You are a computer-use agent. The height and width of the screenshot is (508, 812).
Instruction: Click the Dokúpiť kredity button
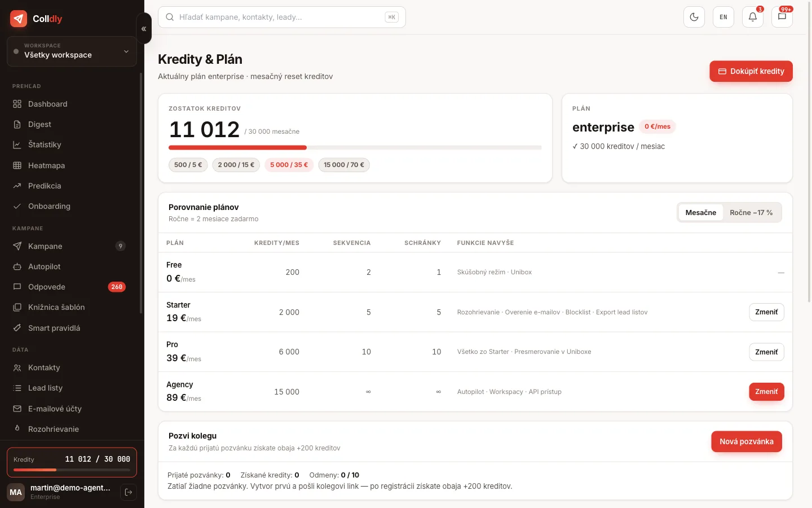click(751, 71)
